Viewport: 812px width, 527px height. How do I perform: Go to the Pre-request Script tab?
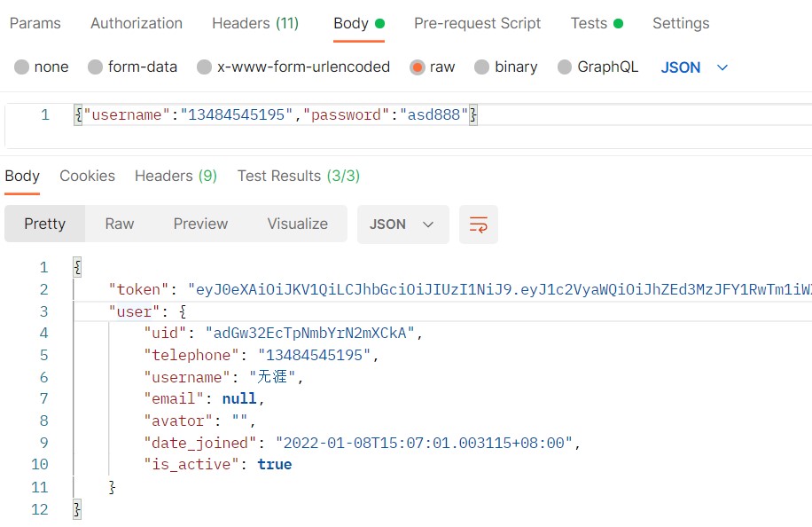477,24
